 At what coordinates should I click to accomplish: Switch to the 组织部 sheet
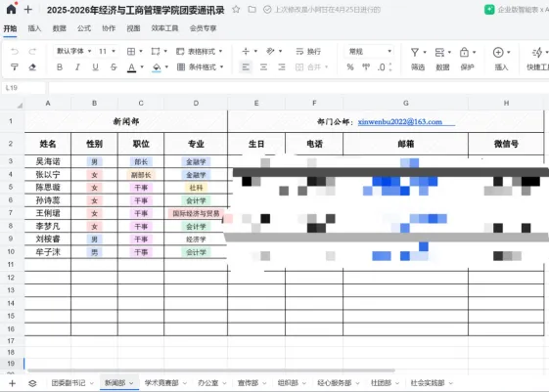(x=288, y=383)
